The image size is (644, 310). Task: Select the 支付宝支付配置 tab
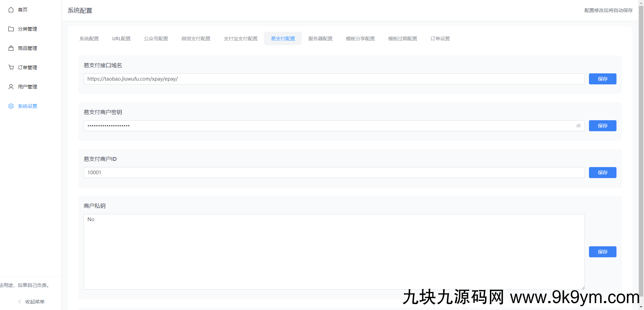(x=240, y=39)
